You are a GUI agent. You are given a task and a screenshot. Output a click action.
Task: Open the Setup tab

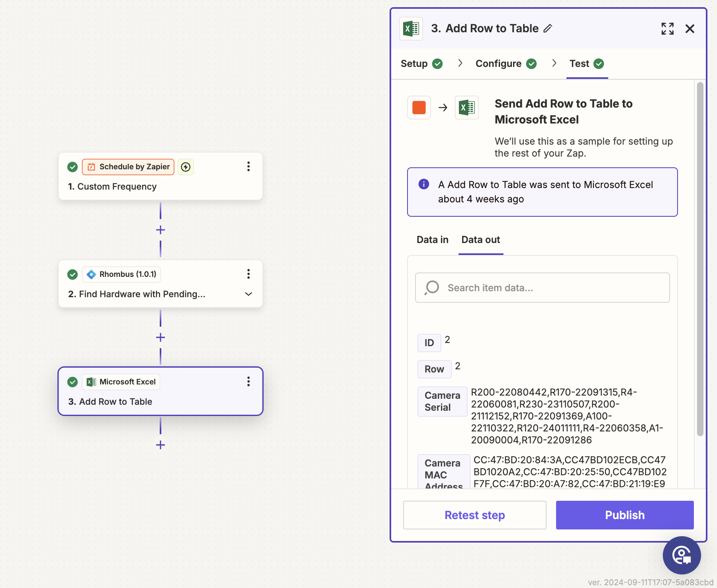[421, 64]
